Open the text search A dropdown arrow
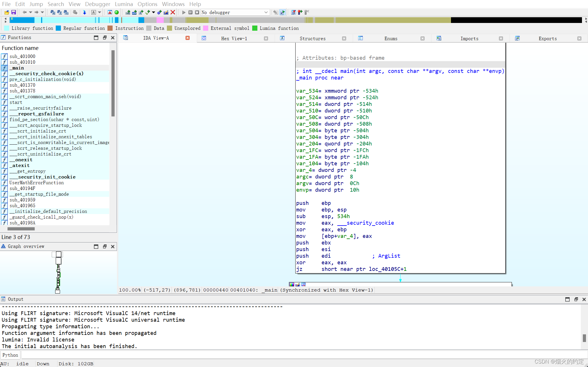This screenshot has height=367, width=588. pyautogui.click(x=100, y=12)
